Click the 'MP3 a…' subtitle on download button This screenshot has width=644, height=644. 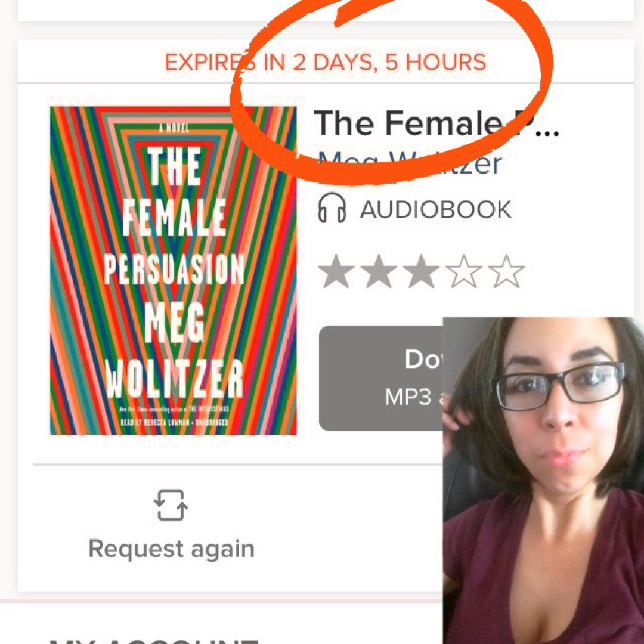coord(414,397)
